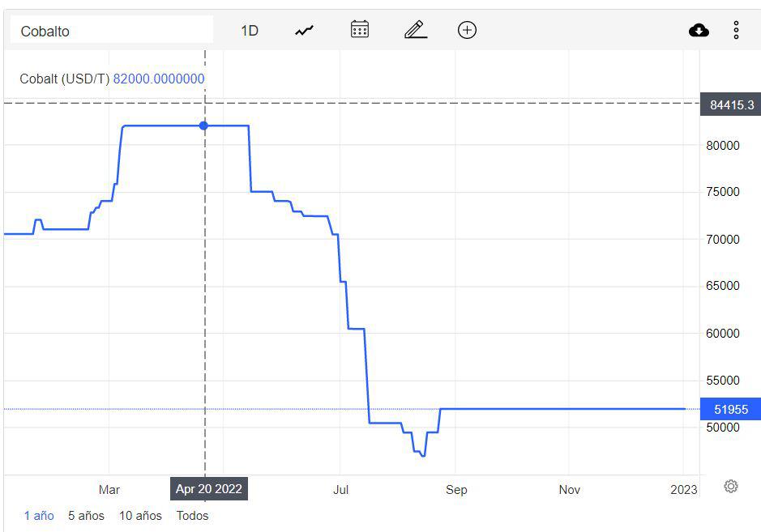The width and height of the screenshot is (761, 532).
Task: Open chart settings gear icon
Action: click(x=731, y=487)
